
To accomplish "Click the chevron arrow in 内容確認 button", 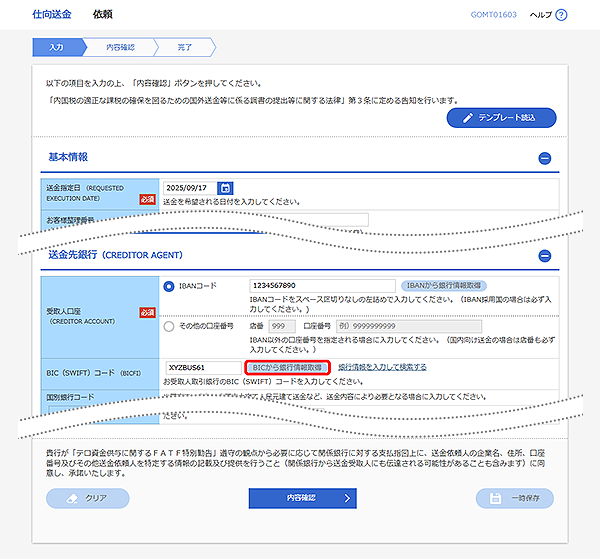I will [x=347, y=498].
